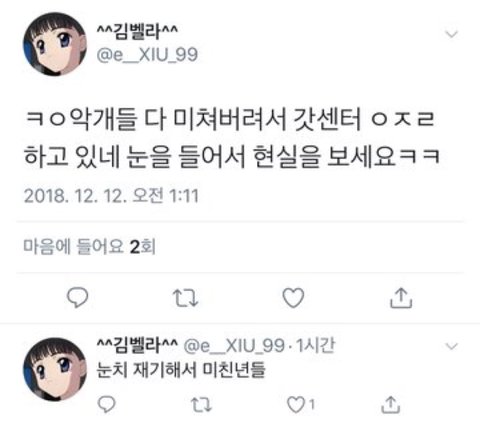Share the main tweet
Screen dimensions: 480x422
coord(401,298)
